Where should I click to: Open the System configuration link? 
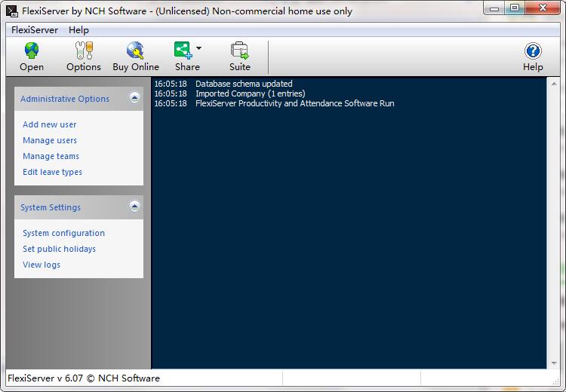click(x=63, y=233)
